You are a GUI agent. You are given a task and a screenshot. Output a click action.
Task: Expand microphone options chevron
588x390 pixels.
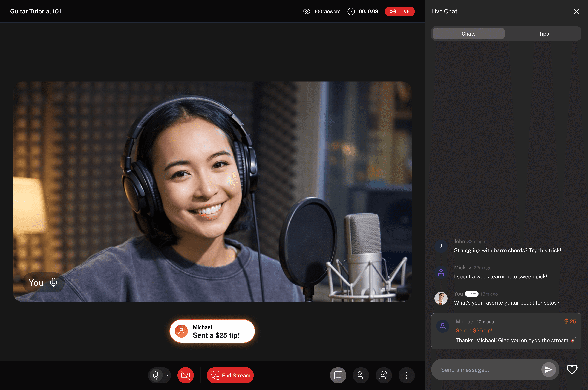(x=167, y=375)
